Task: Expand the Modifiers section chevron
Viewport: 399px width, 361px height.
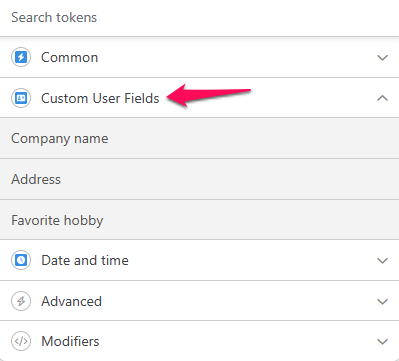Action: point(382,342)
